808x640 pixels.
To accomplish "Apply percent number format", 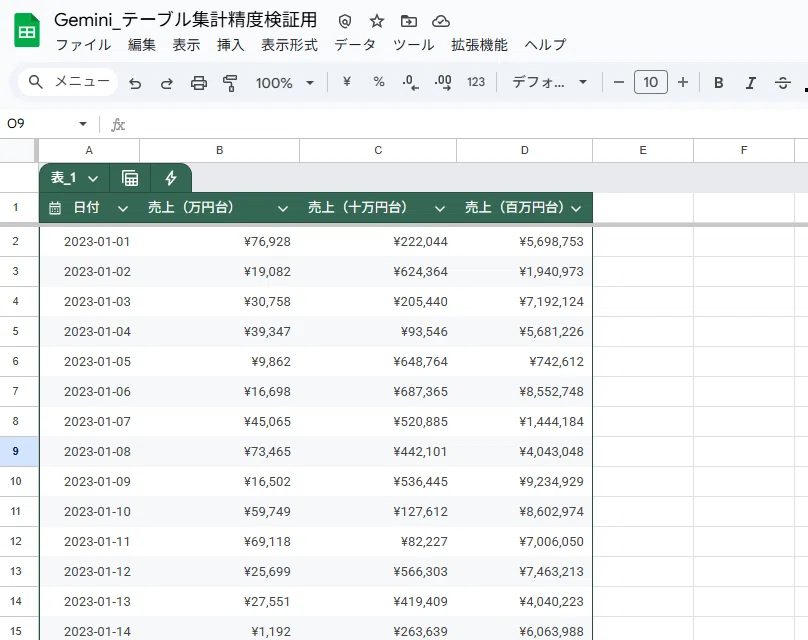I will coord(379,82).
